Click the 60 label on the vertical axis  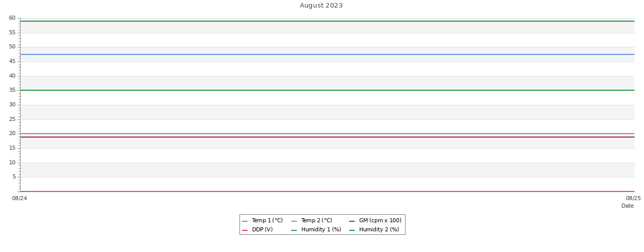12,18
